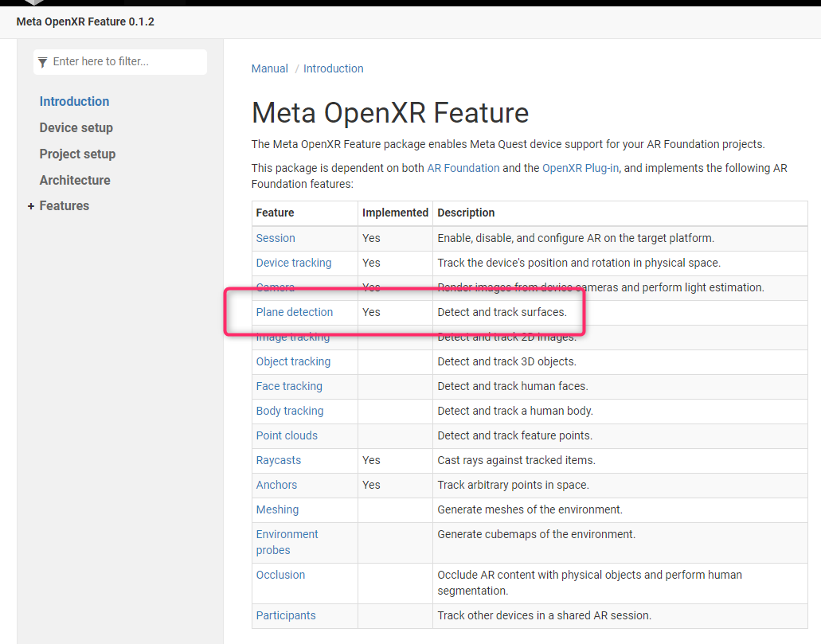Open Features item in sidebar
The width and height of the screenshot is (821, 644).
[65, 205]
